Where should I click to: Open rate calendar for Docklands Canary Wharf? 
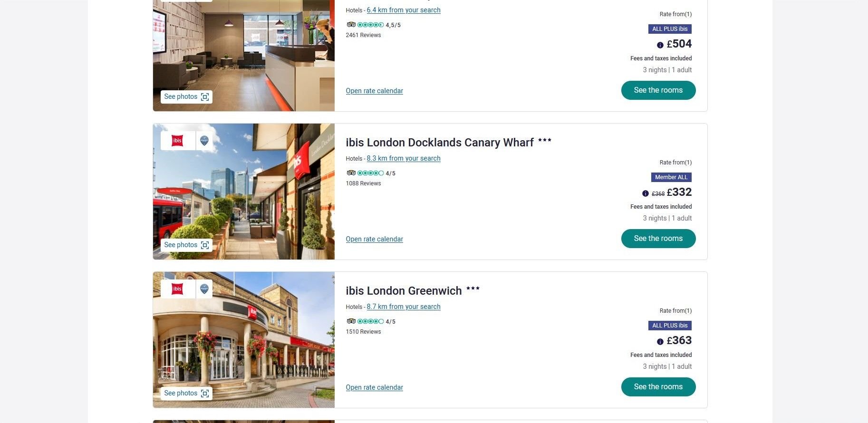pyautogui.click(x=375, y=239)
